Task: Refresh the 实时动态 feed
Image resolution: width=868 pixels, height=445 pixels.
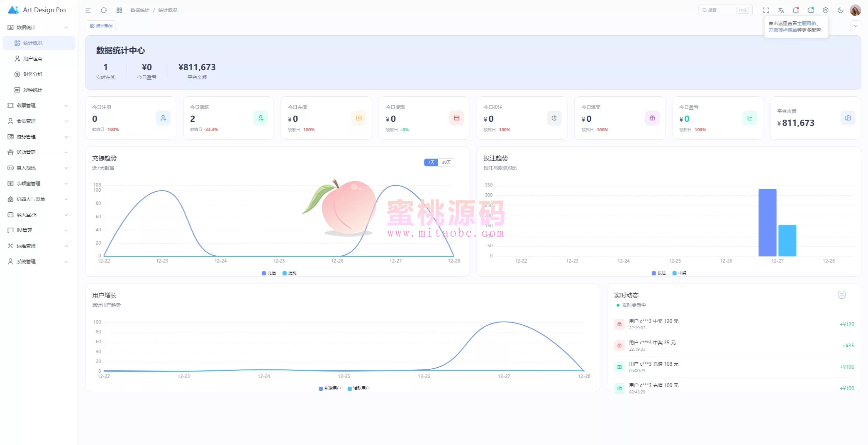Action: [842, 295]
